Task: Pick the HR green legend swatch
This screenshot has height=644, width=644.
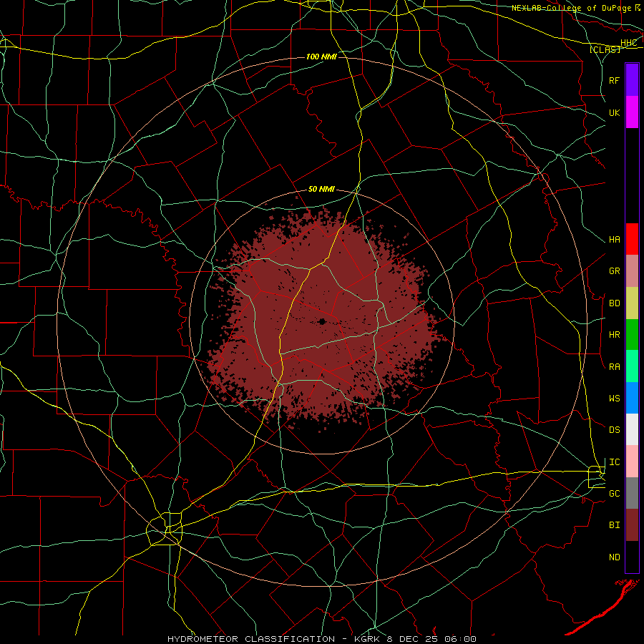Action: click(x=632, y=335)
